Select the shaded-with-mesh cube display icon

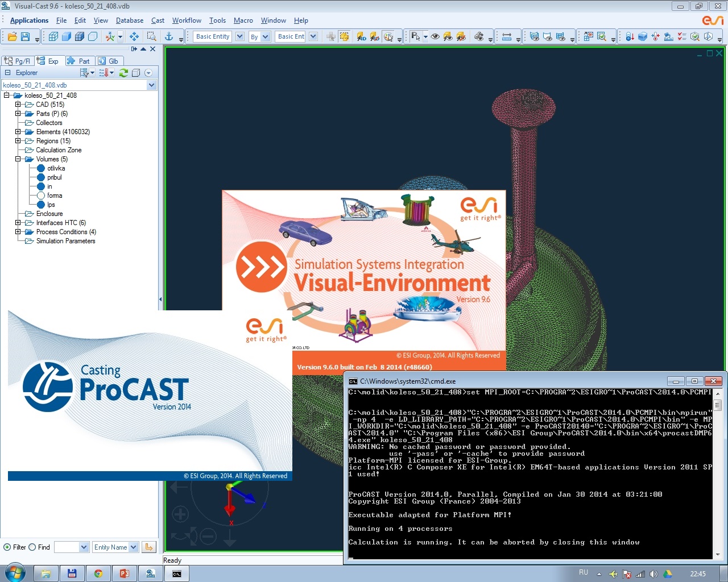click(80, 36)
